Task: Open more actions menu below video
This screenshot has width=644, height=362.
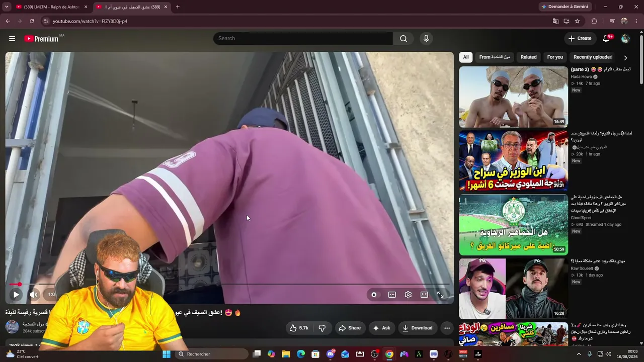Action: 447,328
